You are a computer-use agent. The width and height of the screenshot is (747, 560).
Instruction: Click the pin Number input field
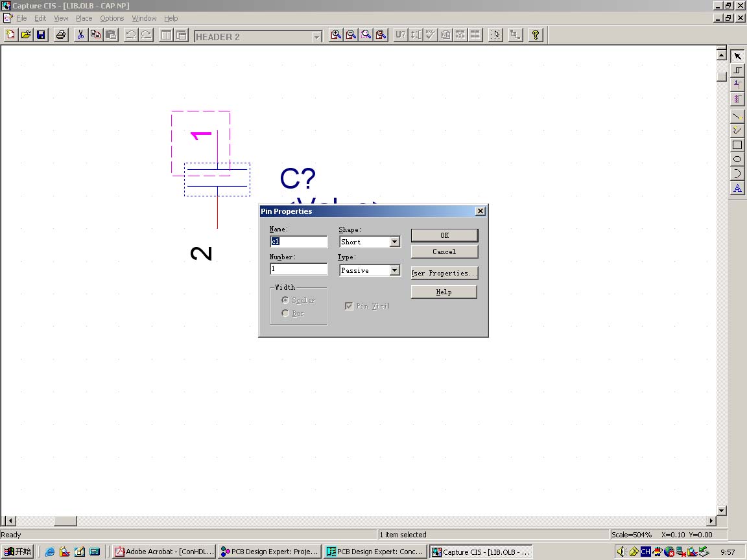[x=299, y=269]
